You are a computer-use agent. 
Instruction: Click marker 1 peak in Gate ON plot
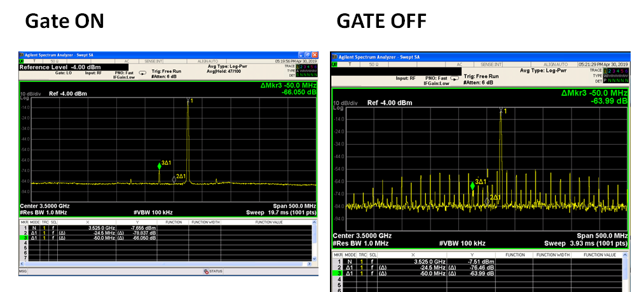pos(188,100)
